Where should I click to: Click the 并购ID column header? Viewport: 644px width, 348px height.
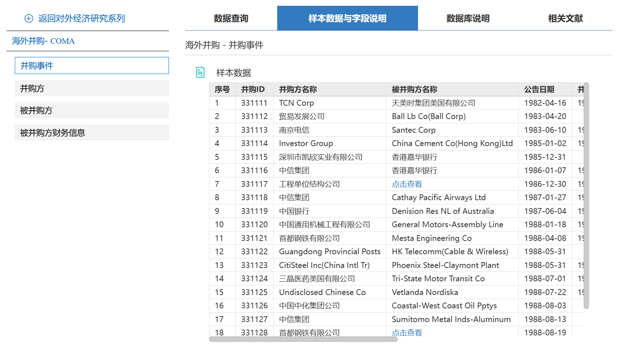pos(253,90)
